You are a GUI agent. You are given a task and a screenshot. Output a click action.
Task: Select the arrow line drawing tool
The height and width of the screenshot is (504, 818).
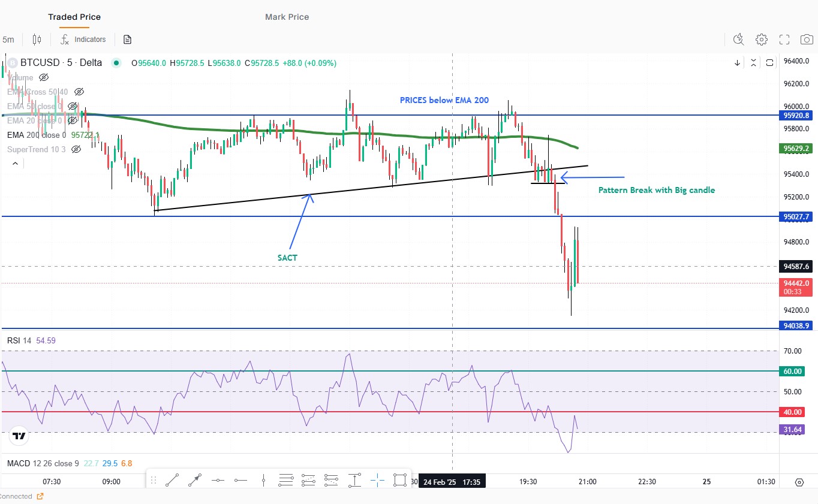coord(194,480)
